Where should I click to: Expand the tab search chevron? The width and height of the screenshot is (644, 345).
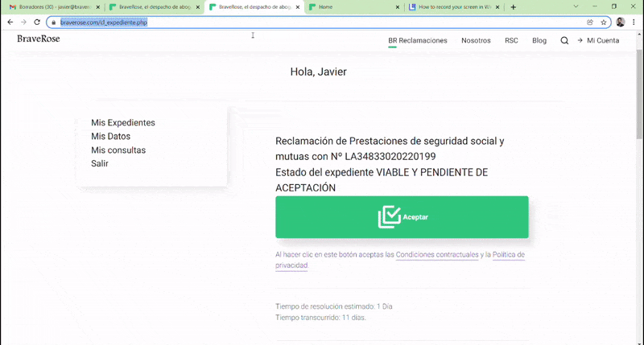coord(576,6)
